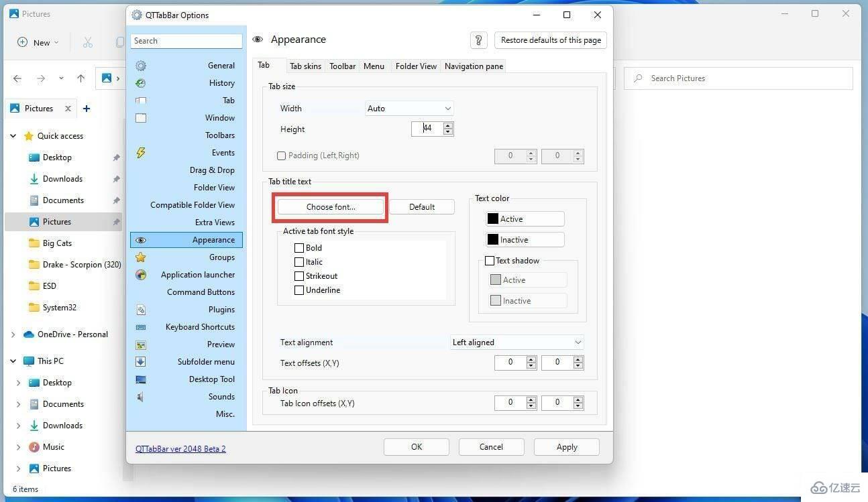The width and height of the screenshot is (868, 502).
Task: Click the Appearance eye icon in sidebar
Action: (141, 240)
